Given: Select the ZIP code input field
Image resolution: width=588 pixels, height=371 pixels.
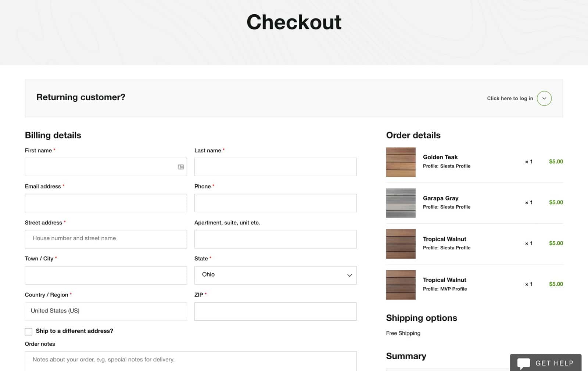Looking at the screenshot, I should [275, 311].
